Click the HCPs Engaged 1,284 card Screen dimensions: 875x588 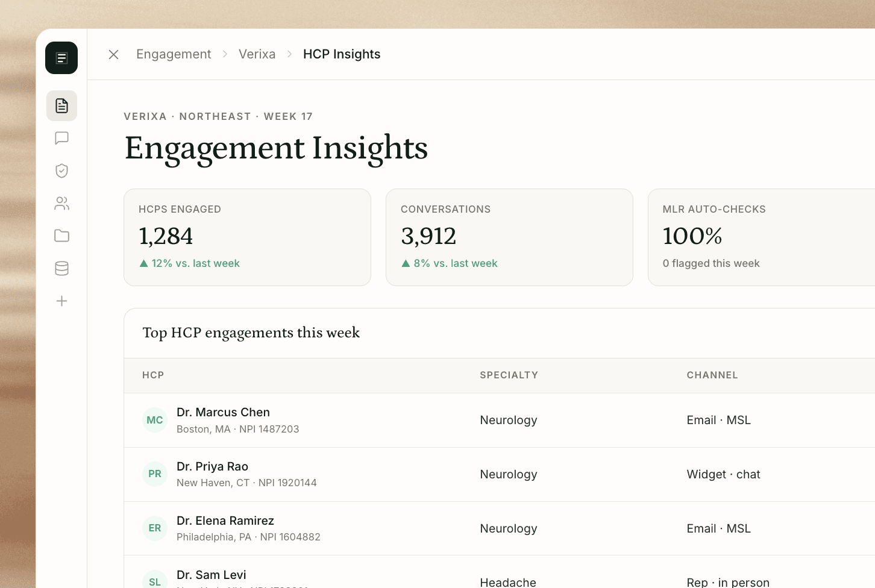click(x=247, y=237)
